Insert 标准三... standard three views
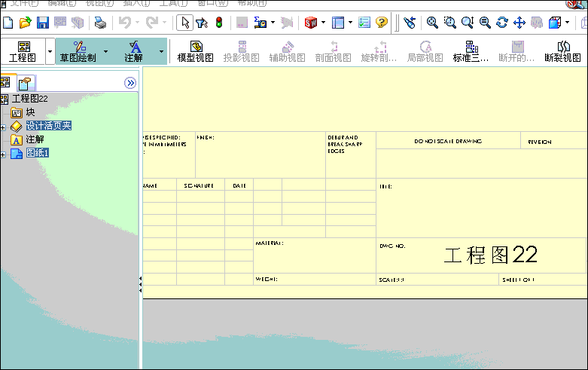This screenshot has height=370, width=588. pos(471,51)
